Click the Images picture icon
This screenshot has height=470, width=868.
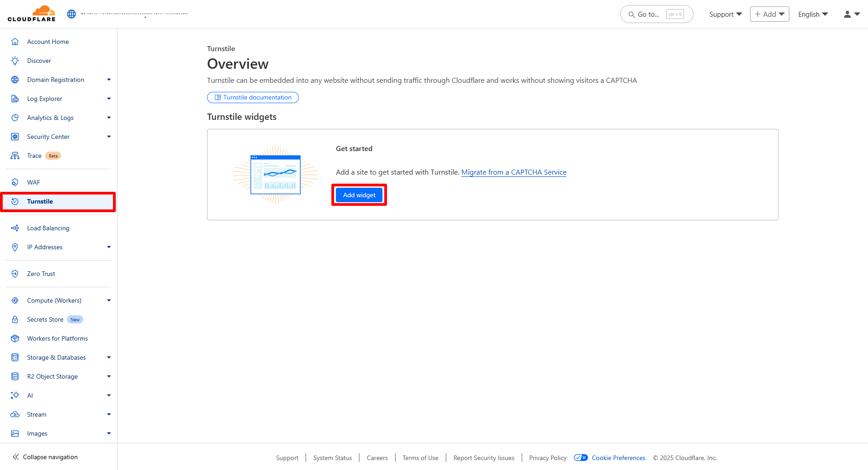pyautogui.click(x=15, y=433)
